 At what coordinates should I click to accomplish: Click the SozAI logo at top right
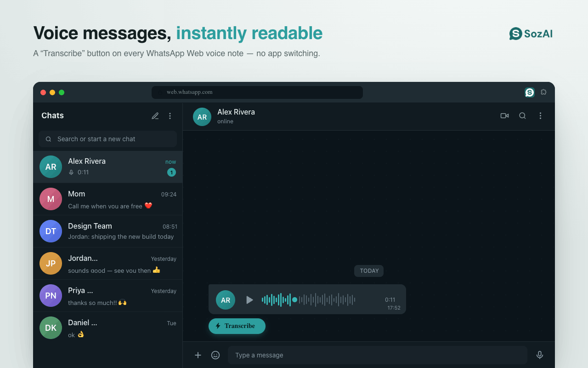[531, 34]
